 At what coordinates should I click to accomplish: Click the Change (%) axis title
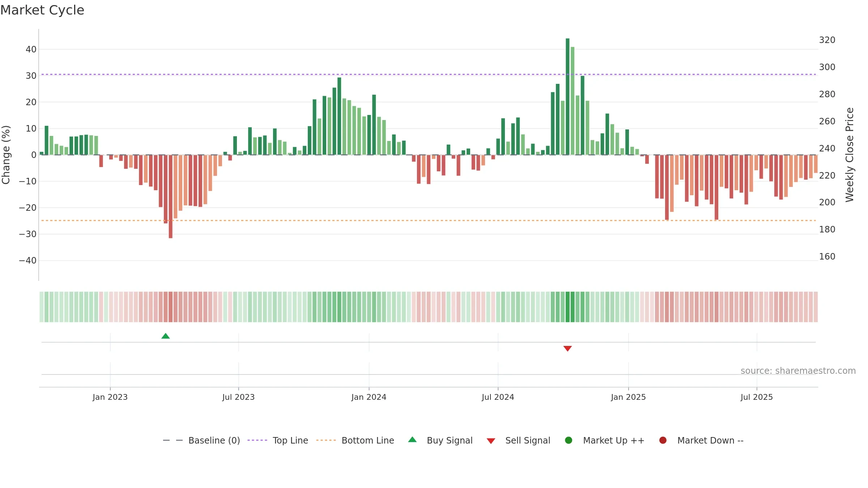(6, 155)
